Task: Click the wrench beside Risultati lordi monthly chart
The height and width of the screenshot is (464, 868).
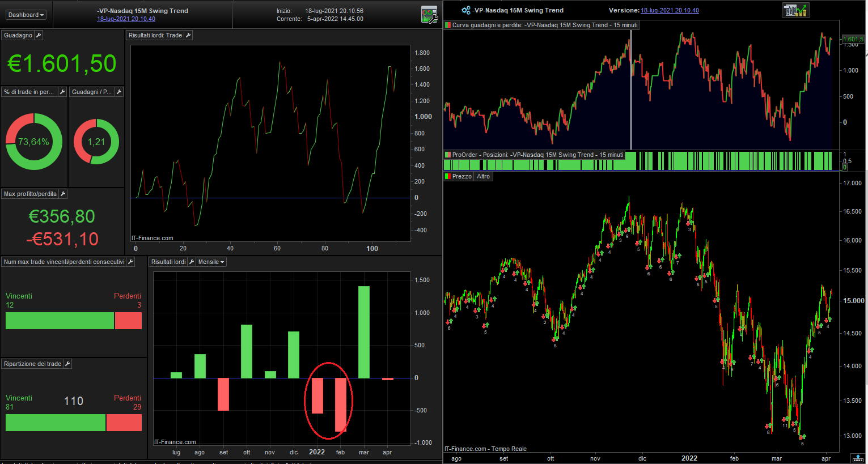Action: pyautogui.click(x=192, y=262)
